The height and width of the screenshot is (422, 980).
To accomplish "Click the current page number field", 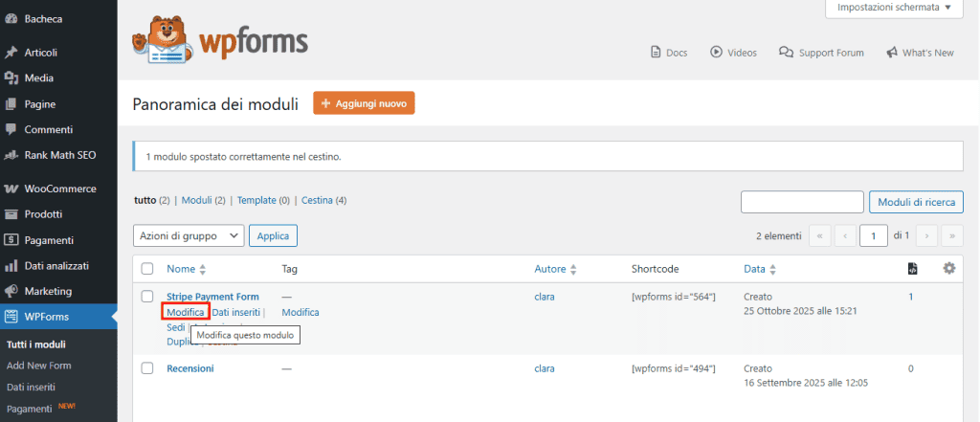I will click(873, 235).
